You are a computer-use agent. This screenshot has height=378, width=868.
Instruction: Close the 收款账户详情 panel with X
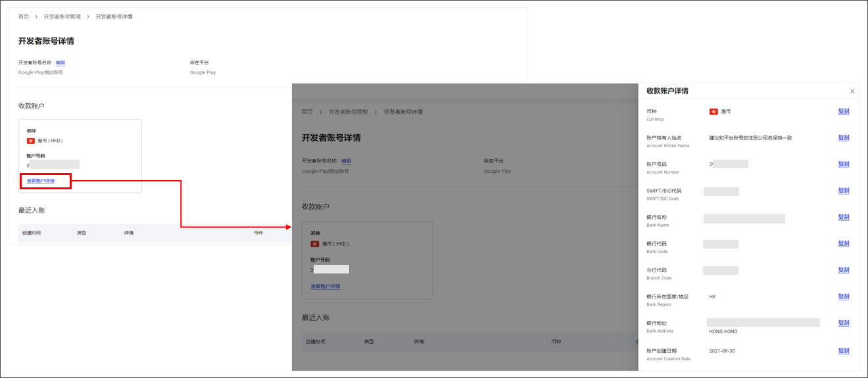852,91
